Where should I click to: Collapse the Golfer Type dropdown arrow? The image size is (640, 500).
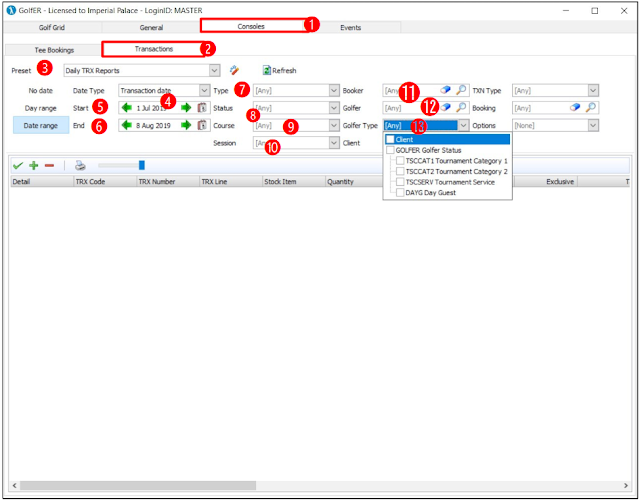[x=464, y=125]
